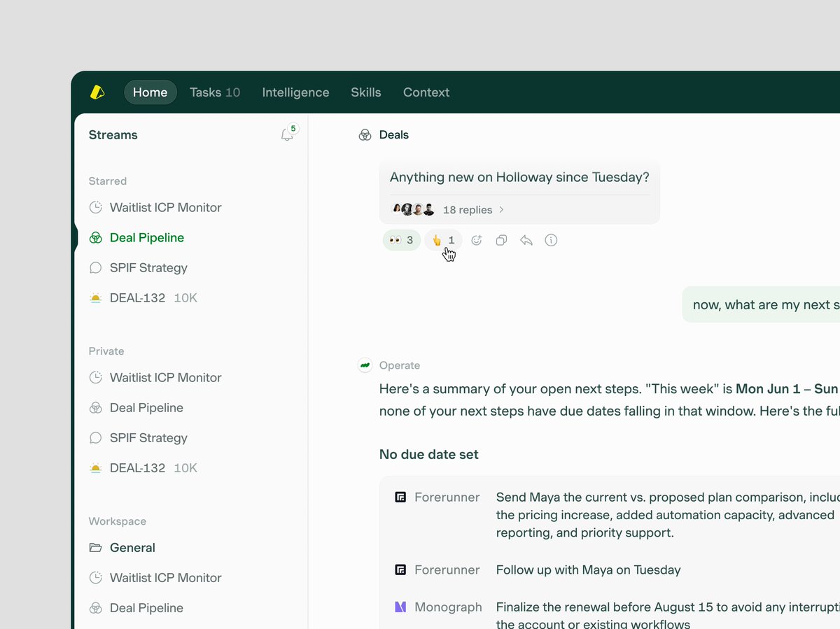840x629 pixels.
Task: Click the Operate sender name
Action: (400, 365)
